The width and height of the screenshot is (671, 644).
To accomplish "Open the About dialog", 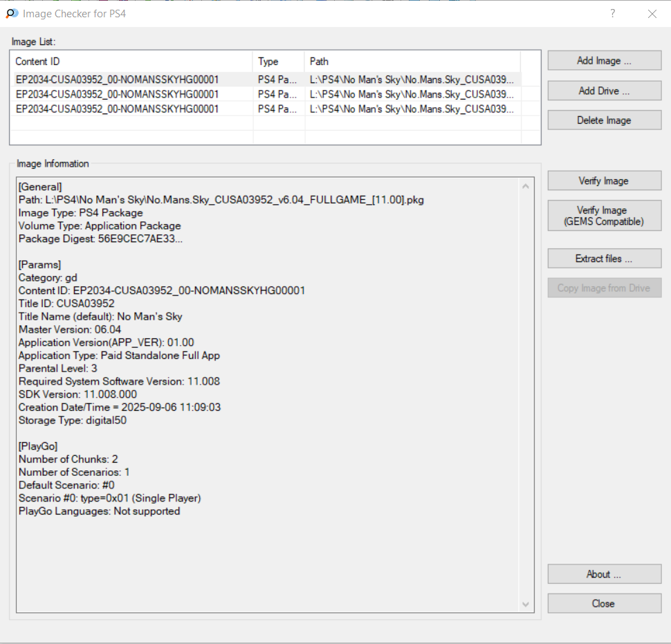I will 604,574.
